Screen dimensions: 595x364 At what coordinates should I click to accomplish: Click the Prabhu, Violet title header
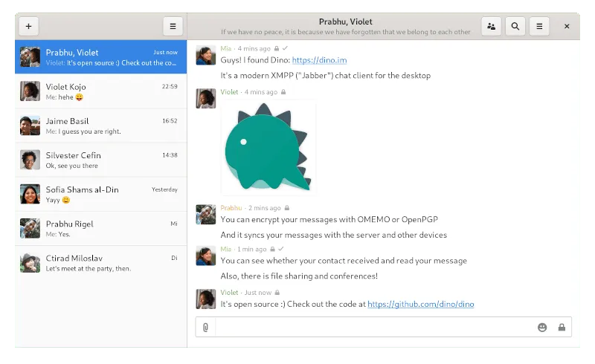pos(345,22)
